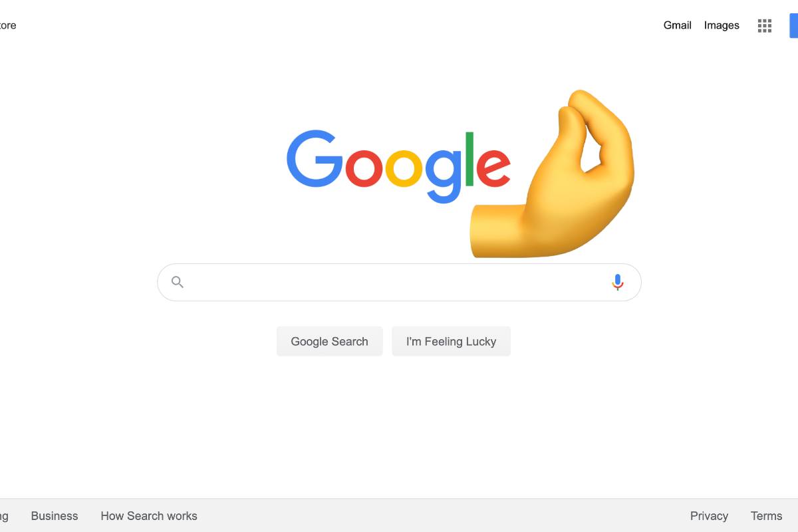Open the Terms link in the footer
Screen dimensions: 798x532
[767, 516]
